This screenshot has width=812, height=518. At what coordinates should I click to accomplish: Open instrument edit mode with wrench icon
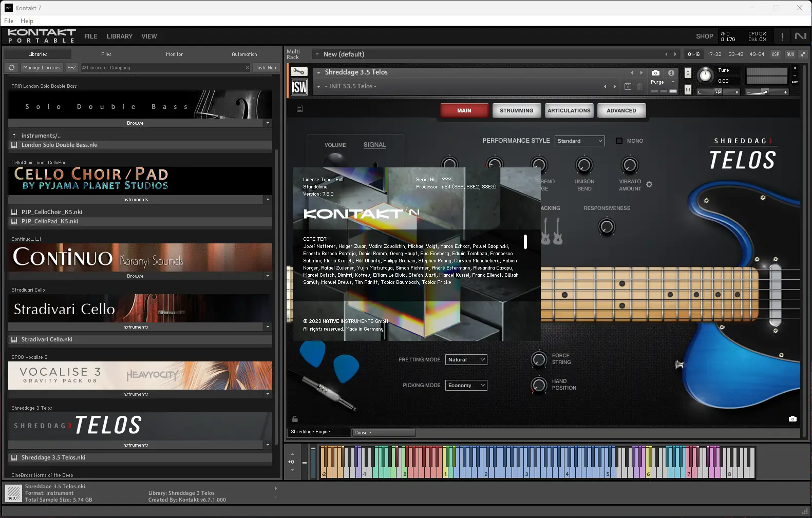coord(299,72)
